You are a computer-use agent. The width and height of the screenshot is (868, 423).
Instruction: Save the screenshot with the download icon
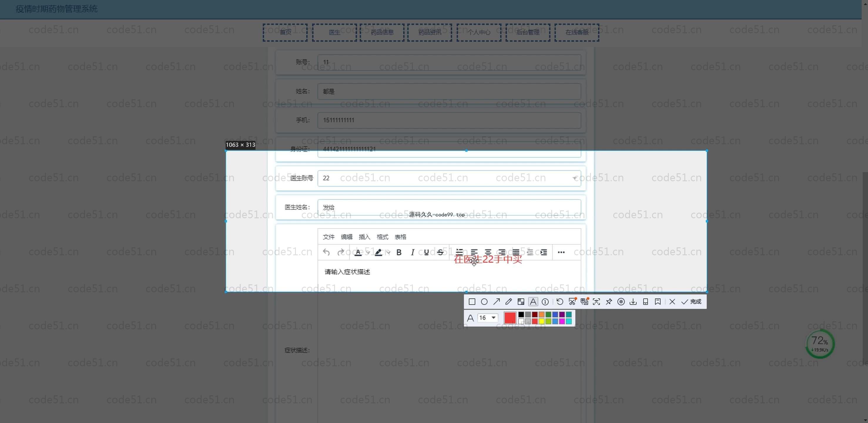633,302
